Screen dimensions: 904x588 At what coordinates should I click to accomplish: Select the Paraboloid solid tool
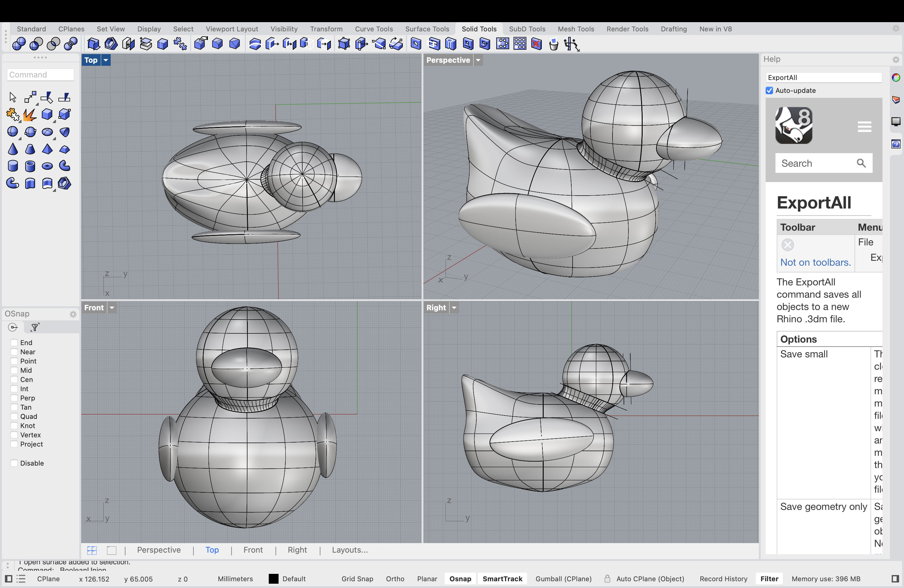point(65,132)
